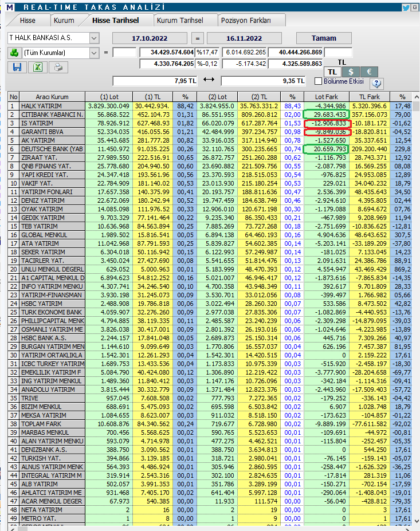Select the TACIRLER YAT. row
420x531 pixels.
(210, 261)
